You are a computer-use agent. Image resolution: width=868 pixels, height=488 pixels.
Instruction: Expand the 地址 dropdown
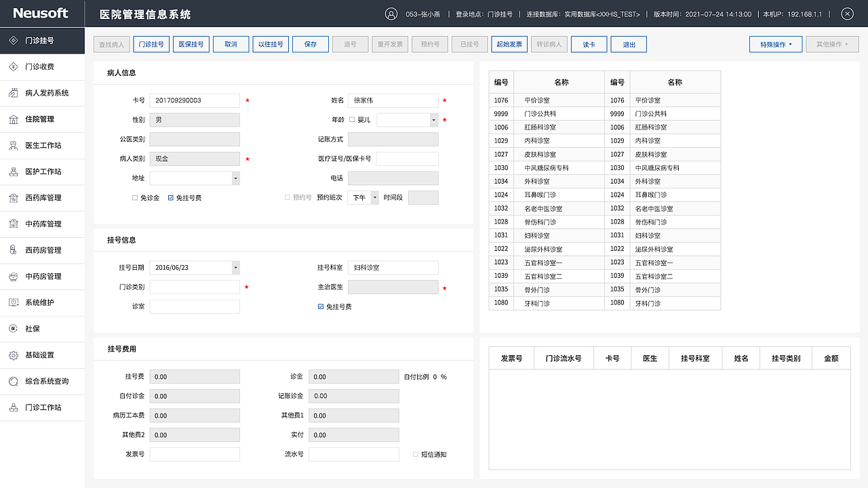pyautogui.click(x=235, y=178)
